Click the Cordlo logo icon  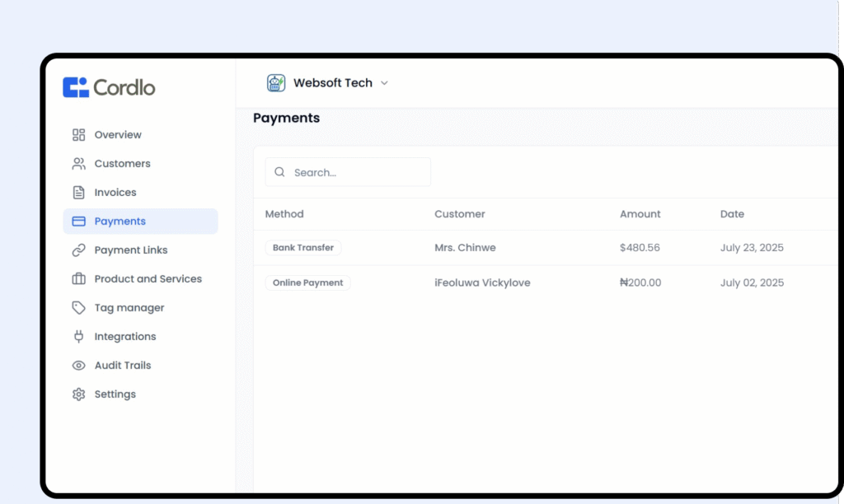click(76, 87)
